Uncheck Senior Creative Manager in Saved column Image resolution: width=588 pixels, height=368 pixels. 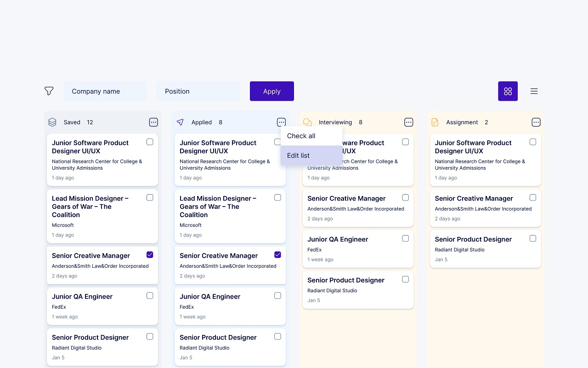click(150, 254)
